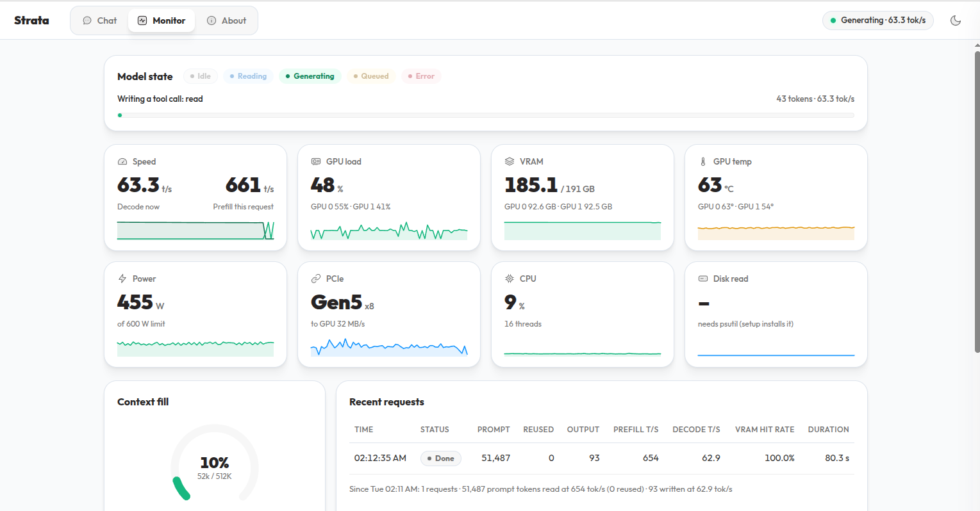Click the top-right Generating tok/s status pill
980x511 pixels.
click(878, 20)
